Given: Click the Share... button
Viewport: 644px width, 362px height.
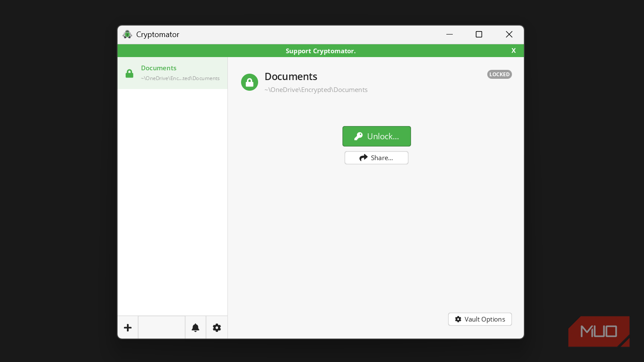Looking at the screenshot, I should click(377, 158).
